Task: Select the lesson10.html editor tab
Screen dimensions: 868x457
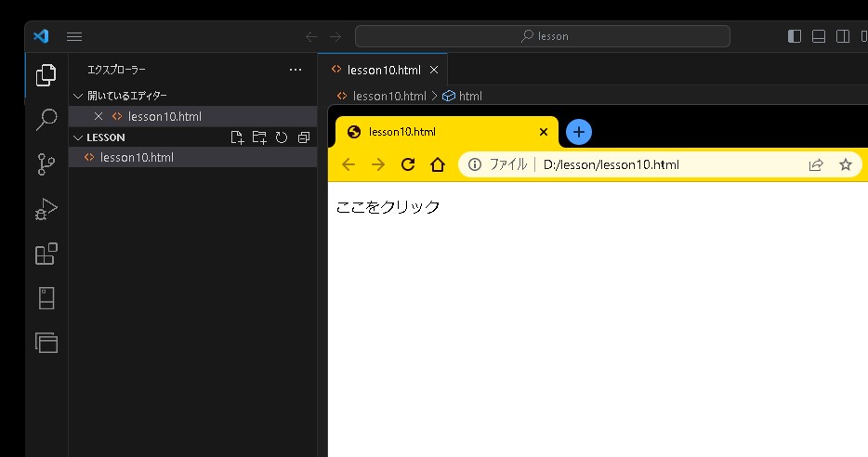Action: [383, 70]
